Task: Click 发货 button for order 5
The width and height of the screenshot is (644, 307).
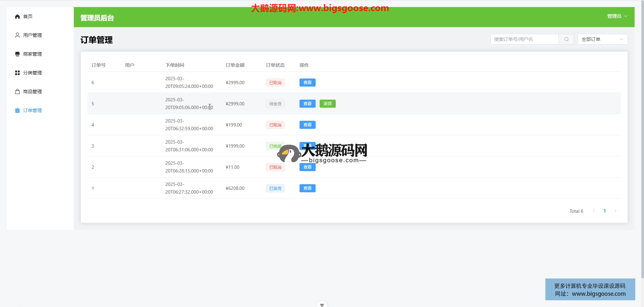Action: click(327, 104)
